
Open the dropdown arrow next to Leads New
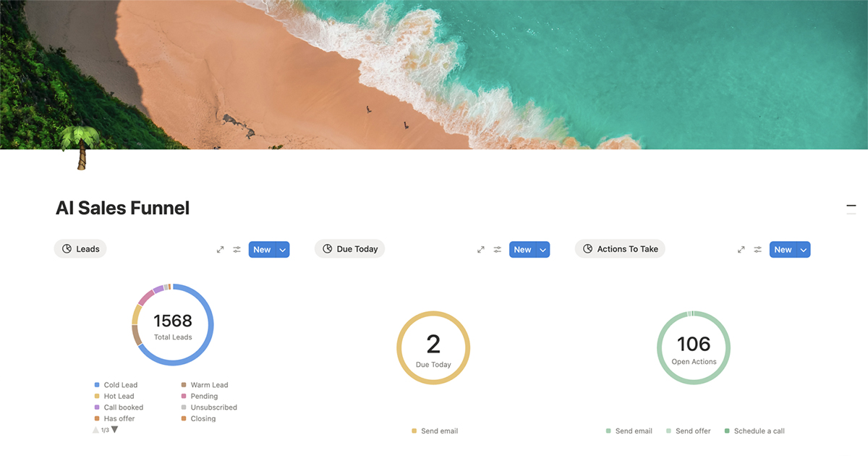tap(283, 250)
